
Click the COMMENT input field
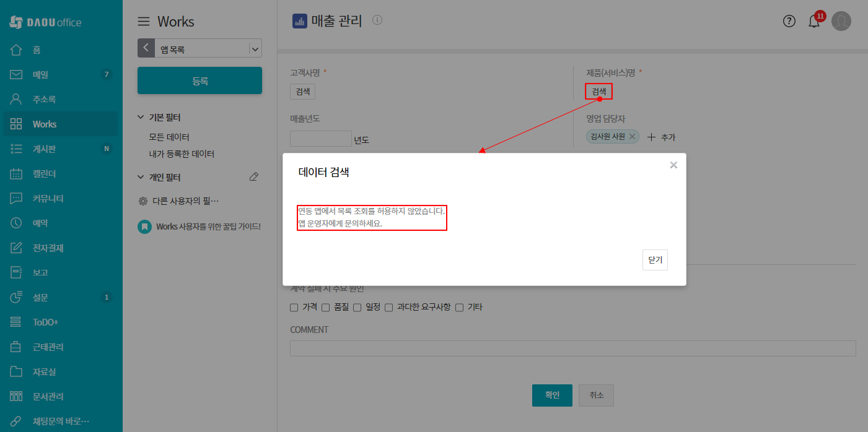(x=572, y=348)
